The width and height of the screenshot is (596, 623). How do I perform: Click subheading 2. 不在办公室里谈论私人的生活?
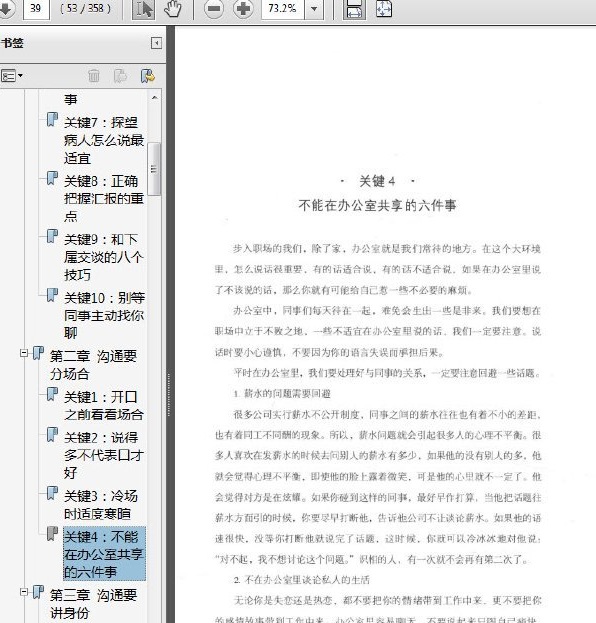point(302,580)
